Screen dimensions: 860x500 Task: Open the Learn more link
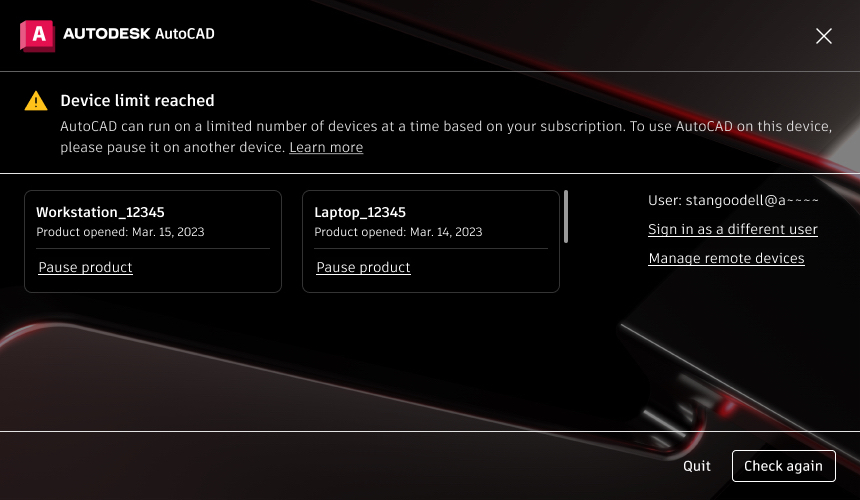326,148
